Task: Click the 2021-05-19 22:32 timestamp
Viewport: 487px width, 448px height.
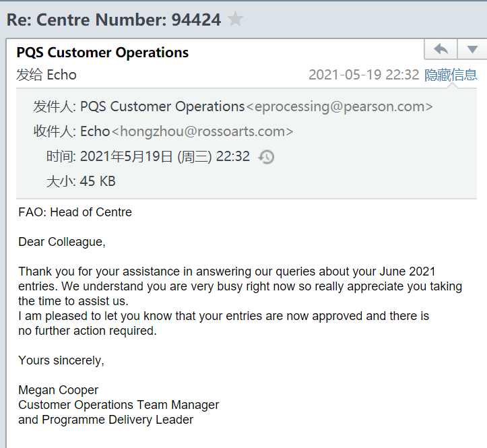Action: (364, 75)
